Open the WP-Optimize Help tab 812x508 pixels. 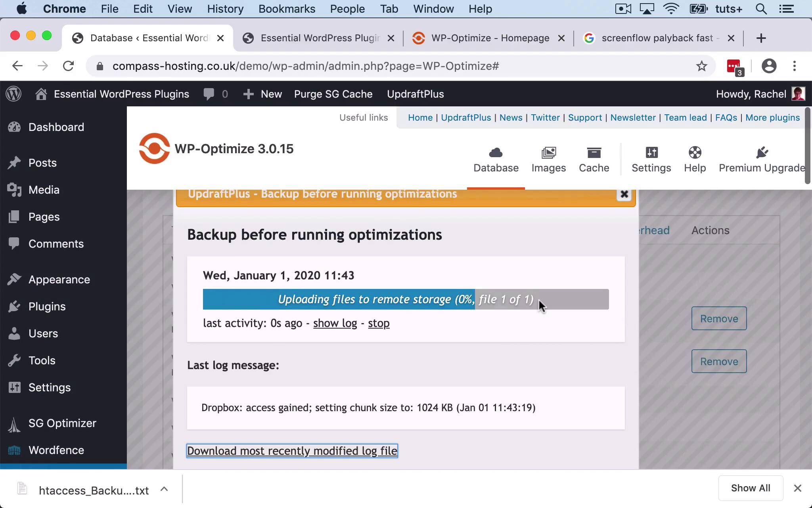point(695,160)
